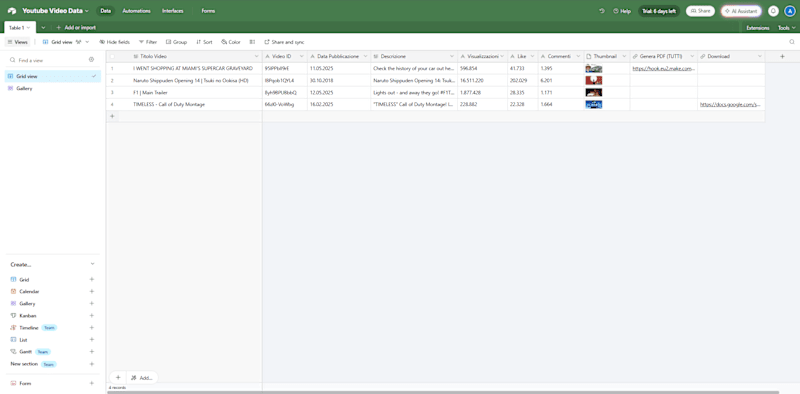Switch to the Automations tab
The width and height of the screenshot is (800, 394).
pos(136,11)
